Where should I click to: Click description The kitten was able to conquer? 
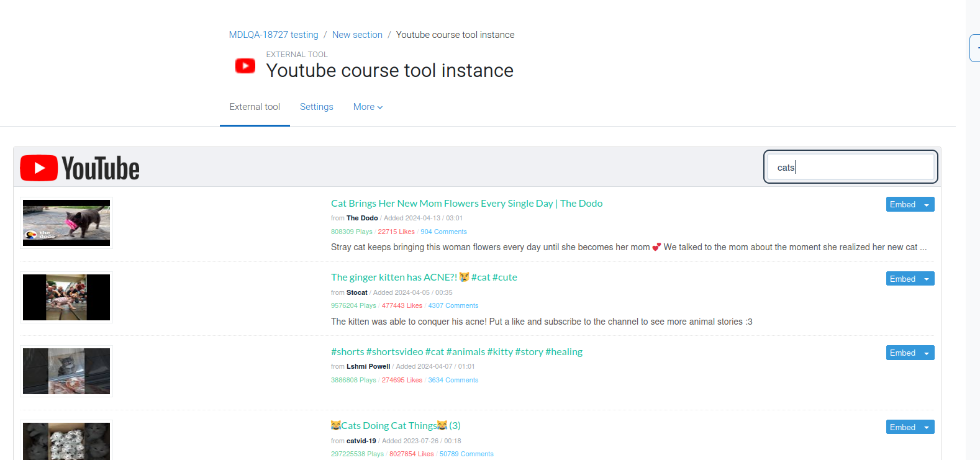click(542, 322)
